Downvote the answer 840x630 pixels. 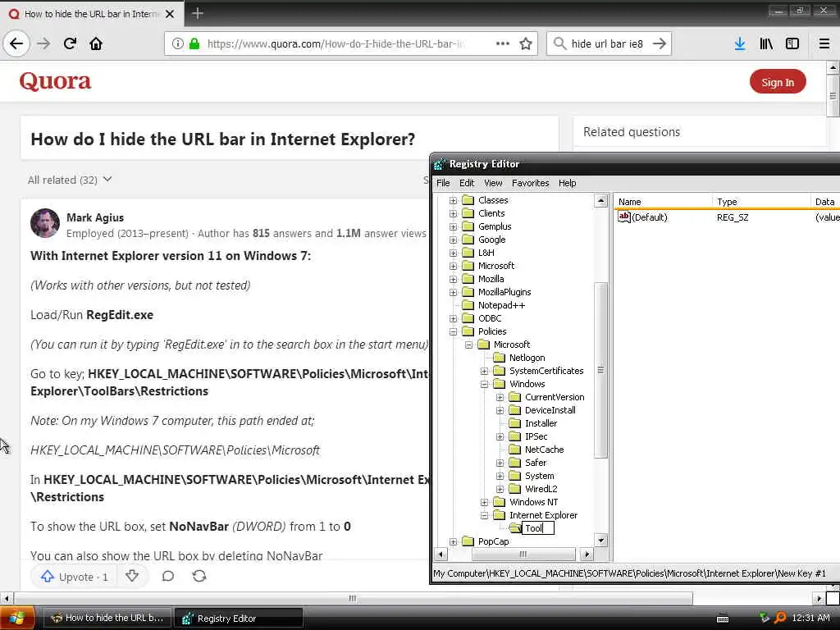[132, 577]
